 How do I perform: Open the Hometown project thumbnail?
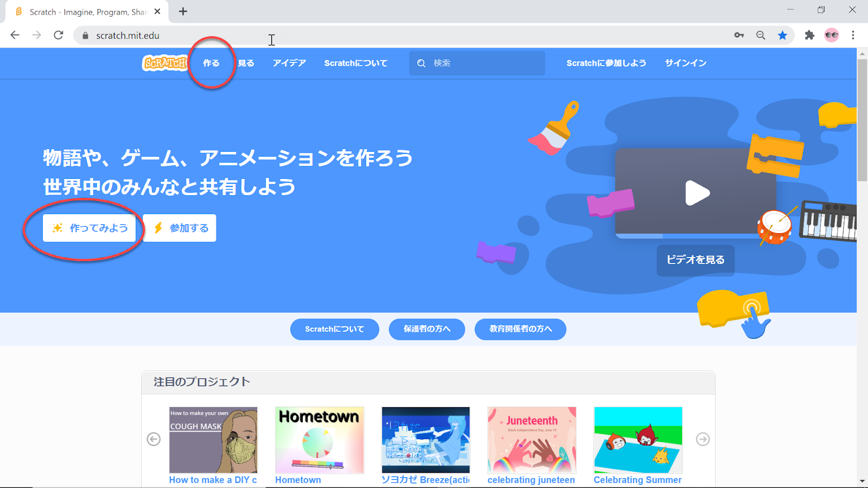click(320, 440)
